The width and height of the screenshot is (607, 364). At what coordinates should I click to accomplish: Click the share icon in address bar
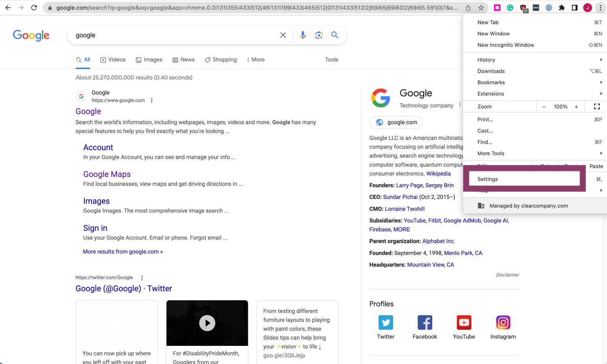click(468, 8)
